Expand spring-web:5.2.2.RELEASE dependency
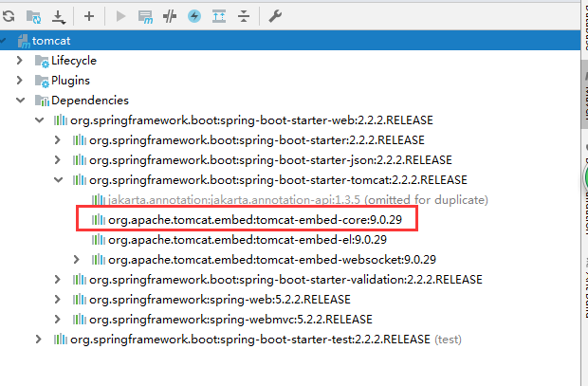 tap(57, 299)
